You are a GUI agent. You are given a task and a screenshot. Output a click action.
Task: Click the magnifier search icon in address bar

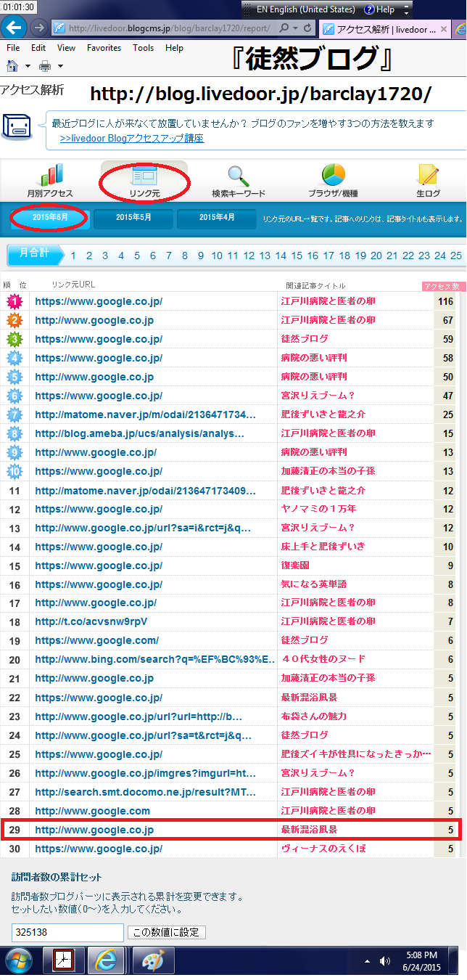[x=284, y=28]
